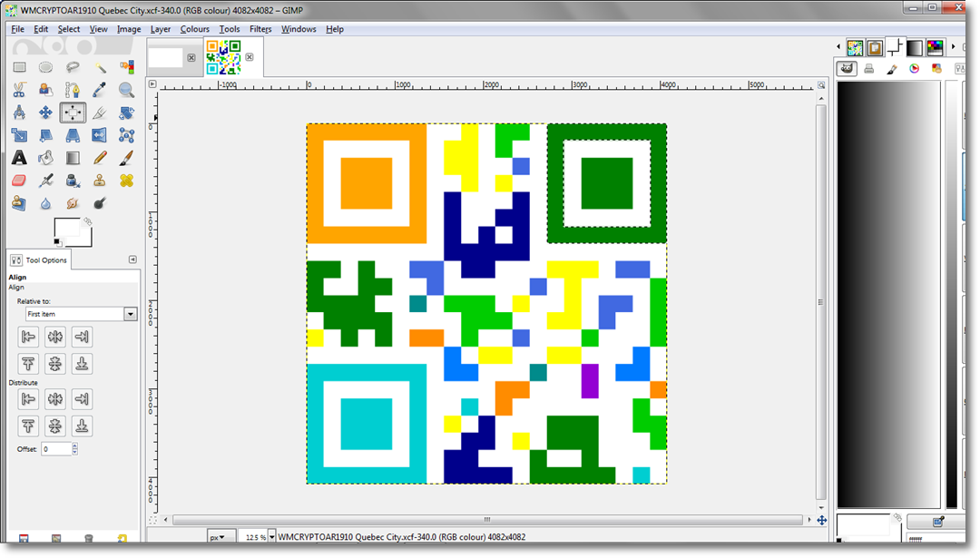Open the File menu
This screenshot has width=980, height=558.
tap(17, 29)
